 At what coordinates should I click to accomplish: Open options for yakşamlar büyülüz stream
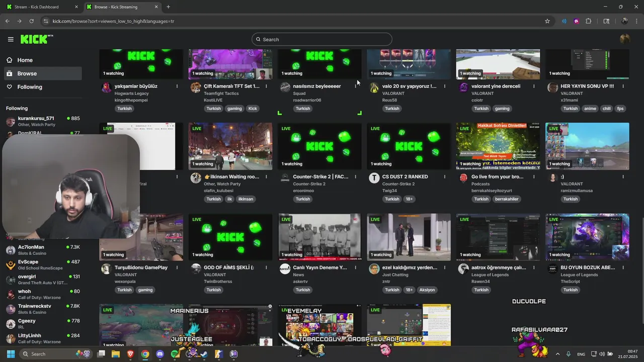click(177, 86)
